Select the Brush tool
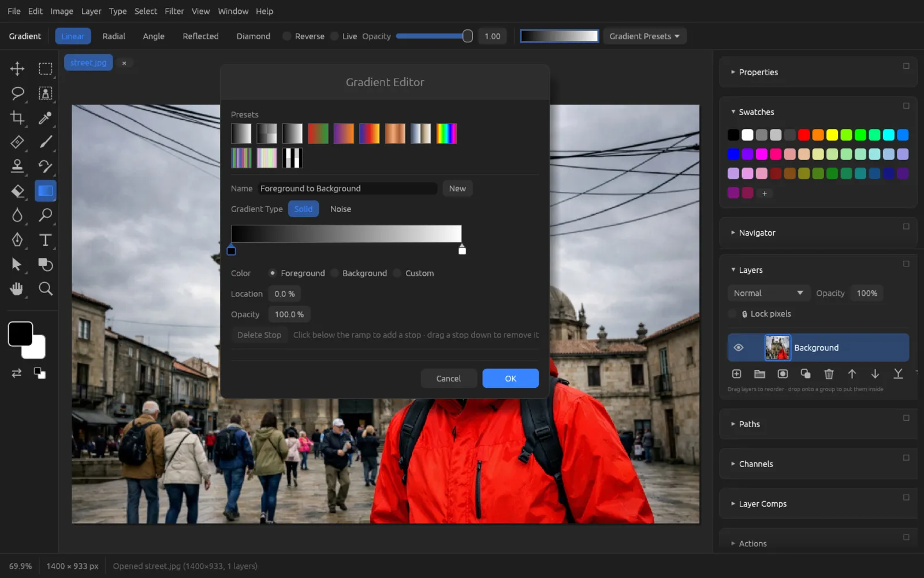 coord(46,142)
